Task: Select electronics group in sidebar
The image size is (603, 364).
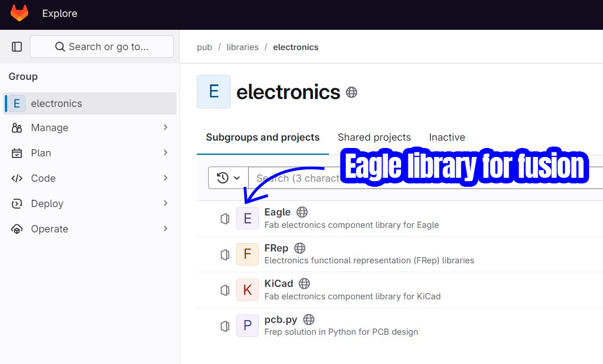Action: pyautogui.click(x=89, y=104)
